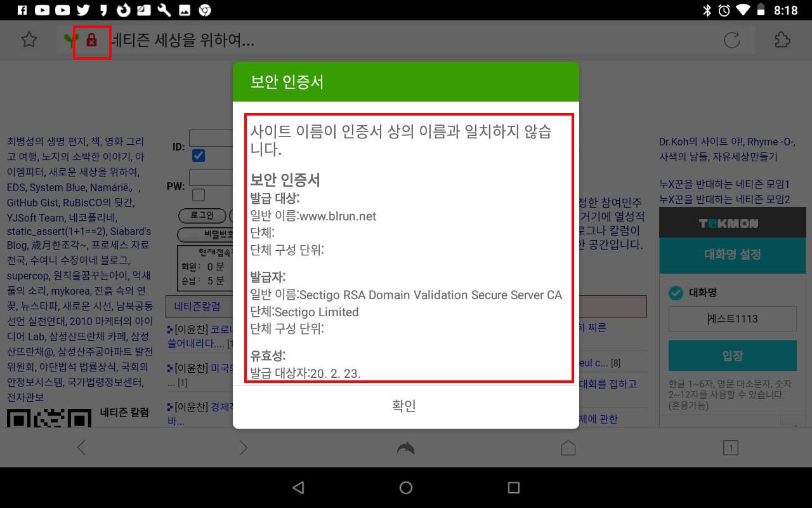Tap the alarm clock status icon

click(x=724, y=10)
